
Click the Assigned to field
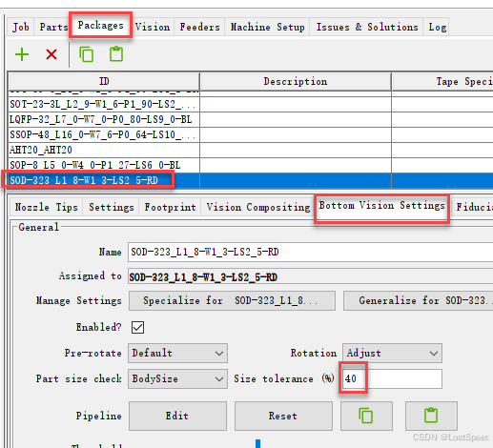(311, 277)
